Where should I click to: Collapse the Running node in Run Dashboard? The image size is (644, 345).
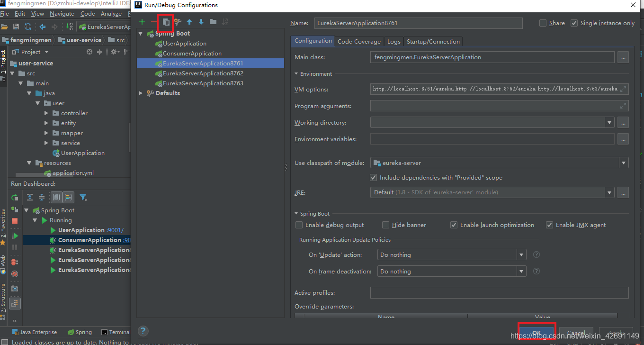point(35,220)
